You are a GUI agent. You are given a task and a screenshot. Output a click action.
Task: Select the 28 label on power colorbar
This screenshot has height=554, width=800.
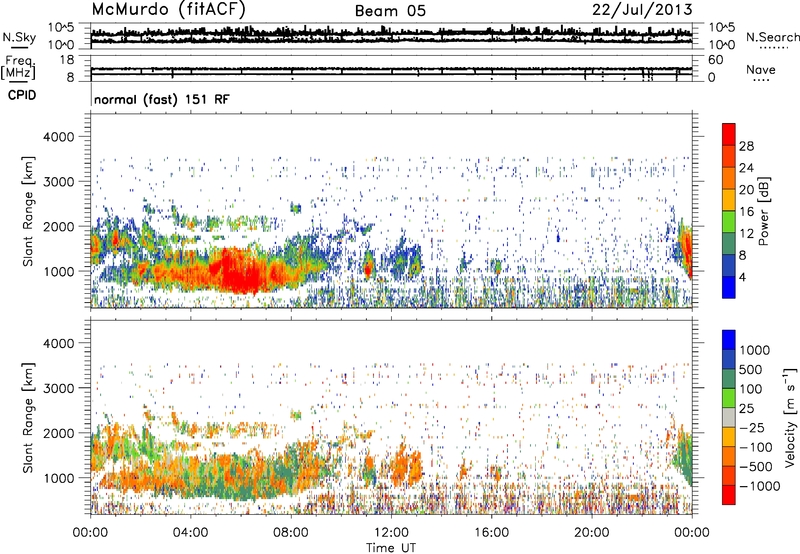click(746, 146)
